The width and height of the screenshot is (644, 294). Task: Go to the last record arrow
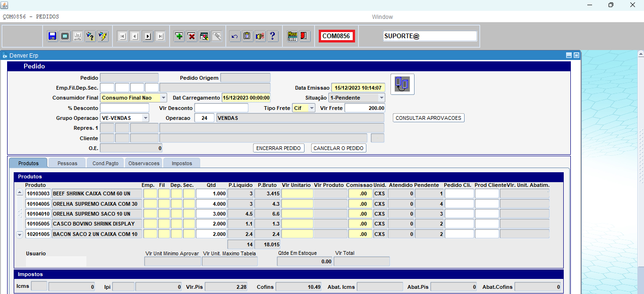161,36
